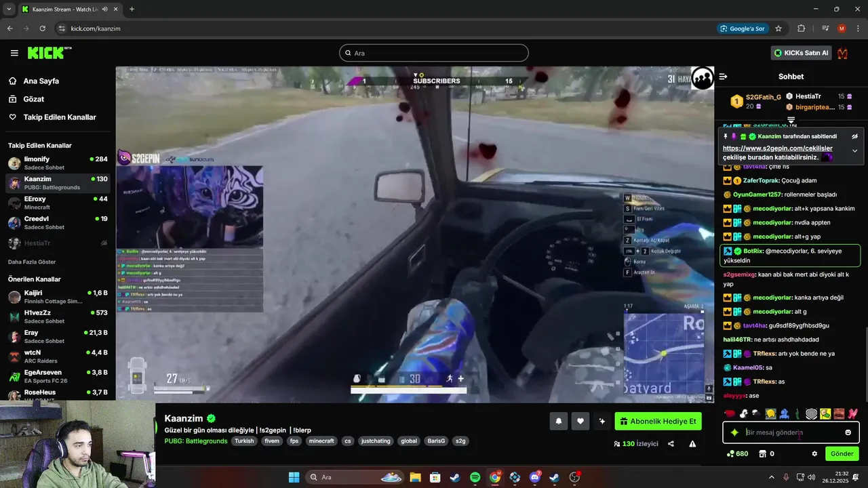Click the stream video player
868x488 pixels.
(415, 234)
